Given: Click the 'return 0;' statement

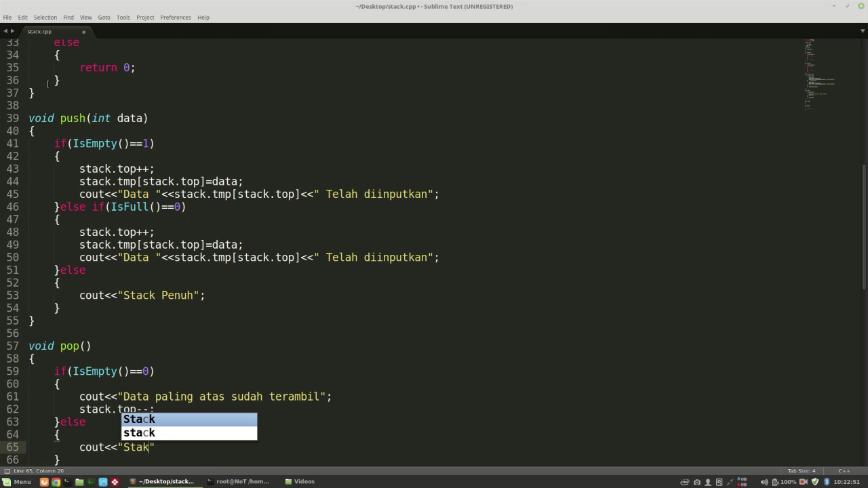Looking at the screenshot, I should tap(107, 68).
